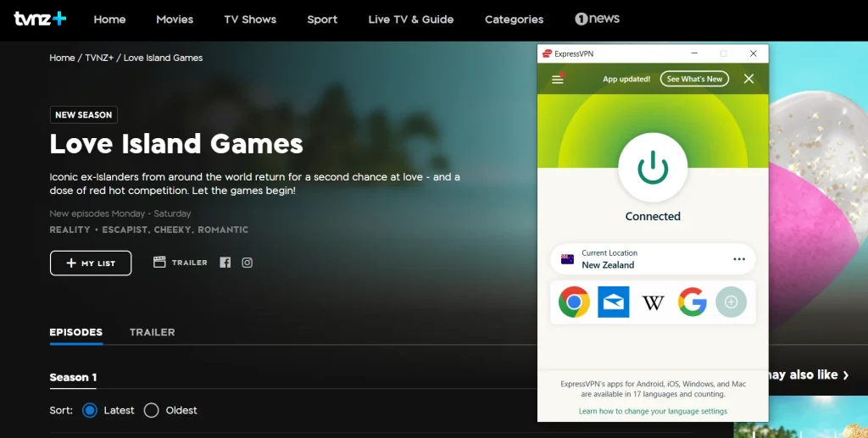
Task: Open the show's Instagram icon
Action: pos(248,263)
